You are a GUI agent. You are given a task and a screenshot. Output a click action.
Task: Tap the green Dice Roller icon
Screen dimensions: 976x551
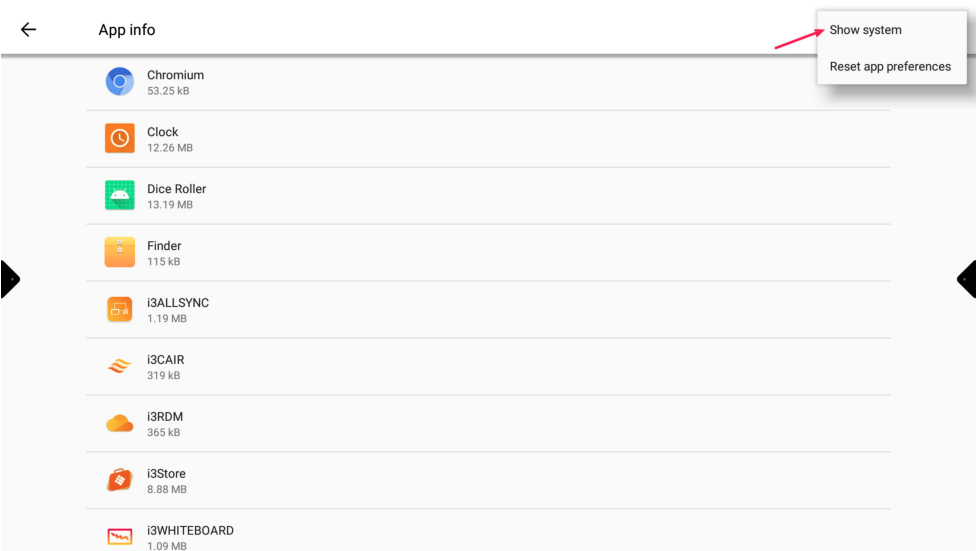point(120,196)
